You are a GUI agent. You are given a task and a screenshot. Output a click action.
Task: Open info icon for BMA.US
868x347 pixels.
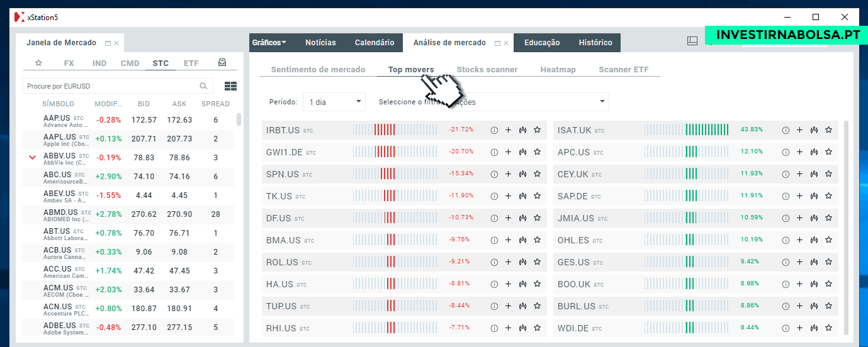click(494, 240)
